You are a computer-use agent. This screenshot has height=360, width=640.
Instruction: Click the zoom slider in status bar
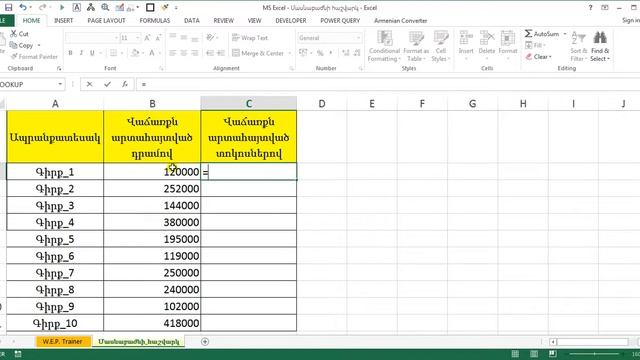click(x=595, y=353)
